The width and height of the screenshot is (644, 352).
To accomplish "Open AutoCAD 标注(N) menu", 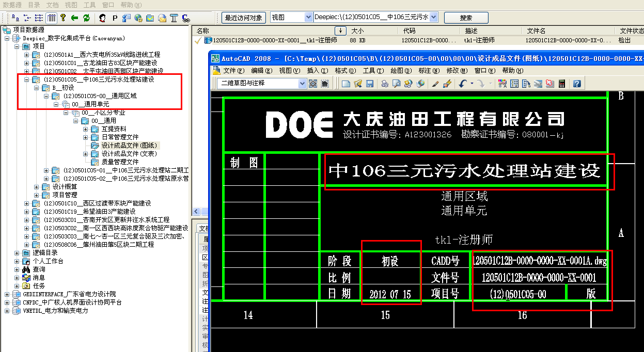I will [429, 71].
